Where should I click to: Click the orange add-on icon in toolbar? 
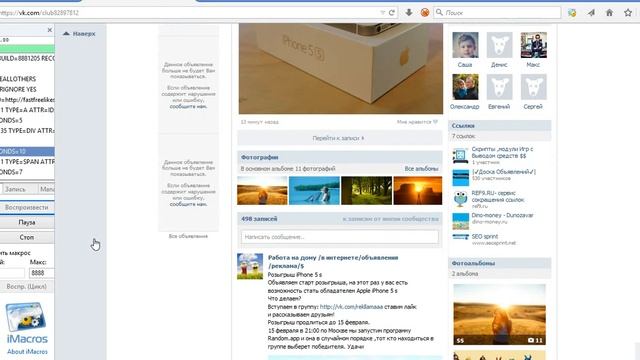click(425, 13)
